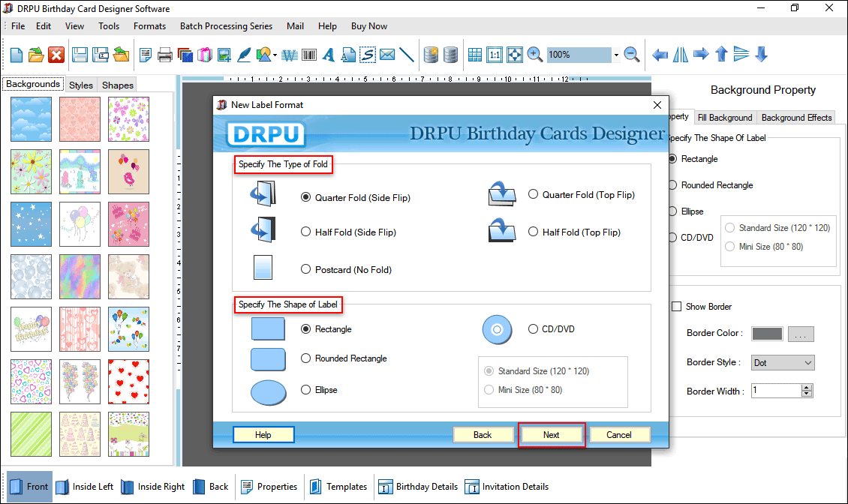Click the red X close-file toolbar icon
This screenshot has width=848, height=504.
coord(56,55)
